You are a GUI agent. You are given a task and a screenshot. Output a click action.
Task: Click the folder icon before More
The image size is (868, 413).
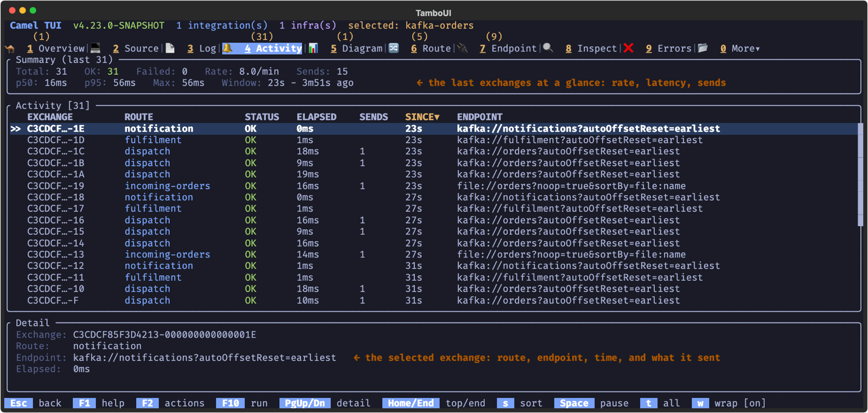[x=703, y=48]
